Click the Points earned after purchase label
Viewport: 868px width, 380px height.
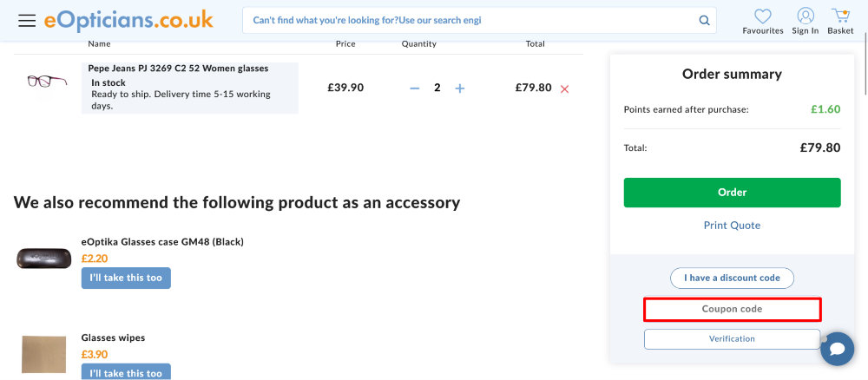[x=686, y=109]
